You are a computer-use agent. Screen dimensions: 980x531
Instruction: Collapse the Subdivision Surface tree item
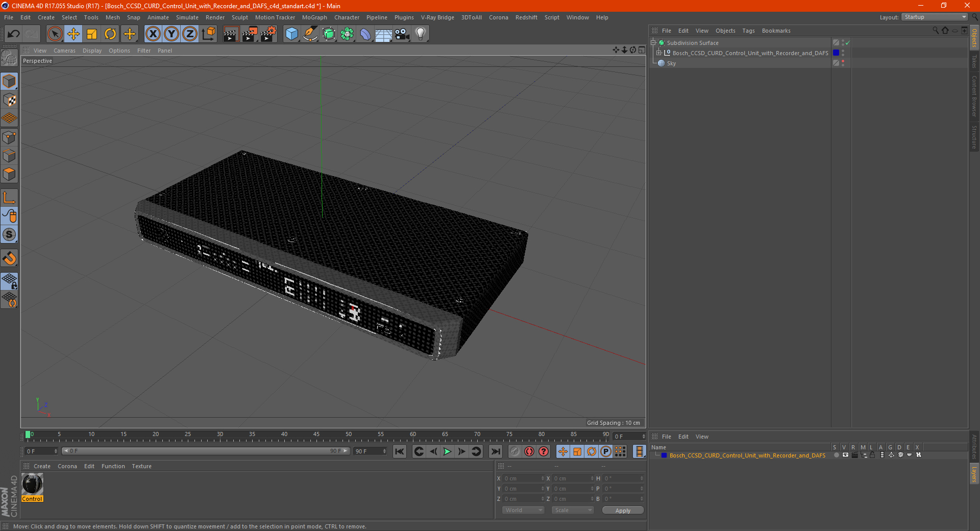click(x=653, y=43)
